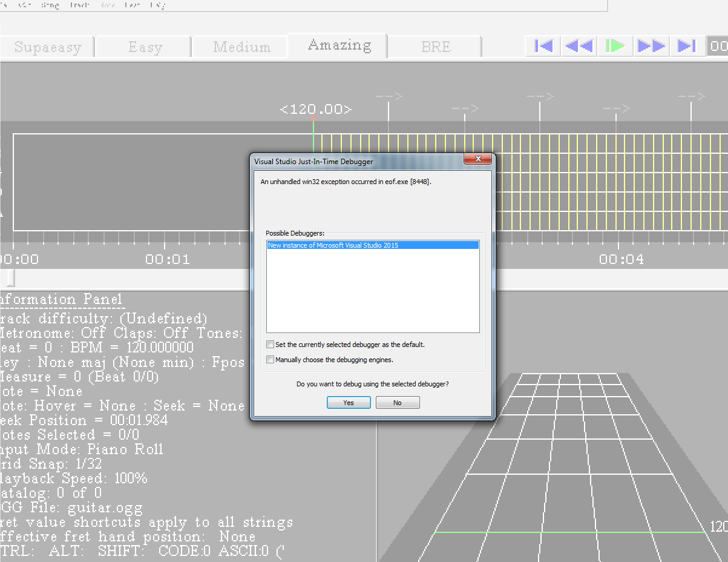Click the 'Notes Selected = 0/0' line
Screen dimensions: 728x562
tap(70, 435)
